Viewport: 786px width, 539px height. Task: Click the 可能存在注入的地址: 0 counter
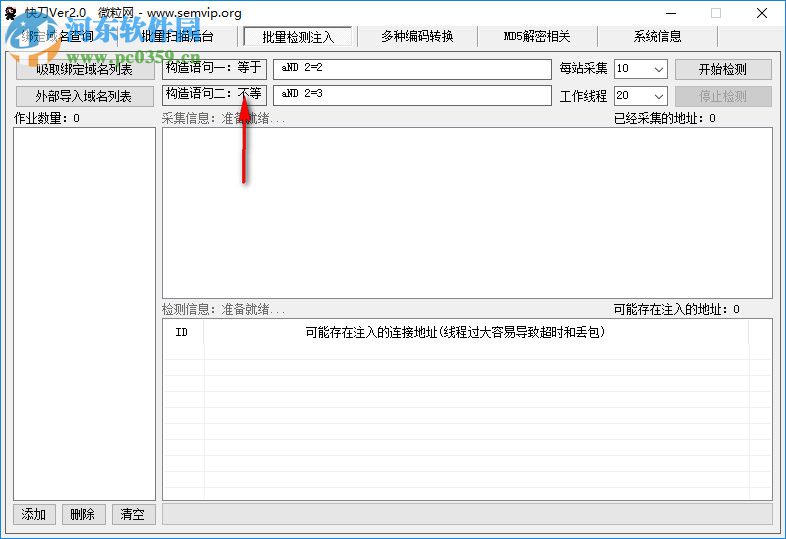[676, 309]
